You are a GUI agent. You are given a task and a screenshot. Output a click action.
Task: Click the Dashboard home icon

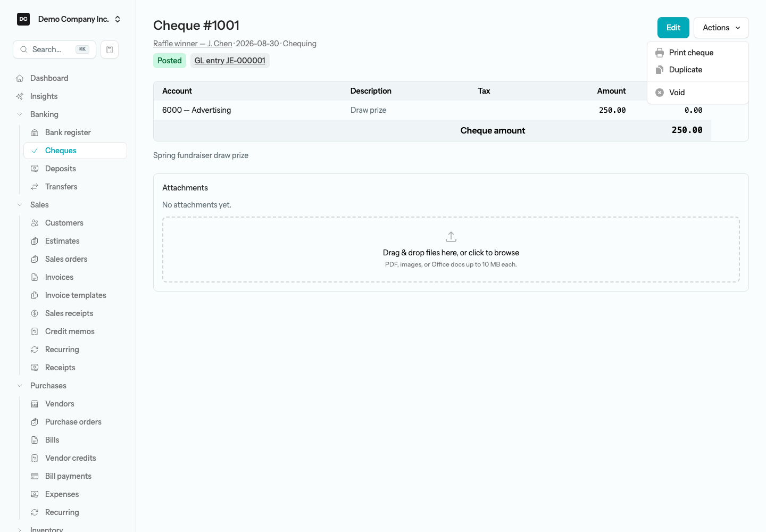tap(20, 78)
